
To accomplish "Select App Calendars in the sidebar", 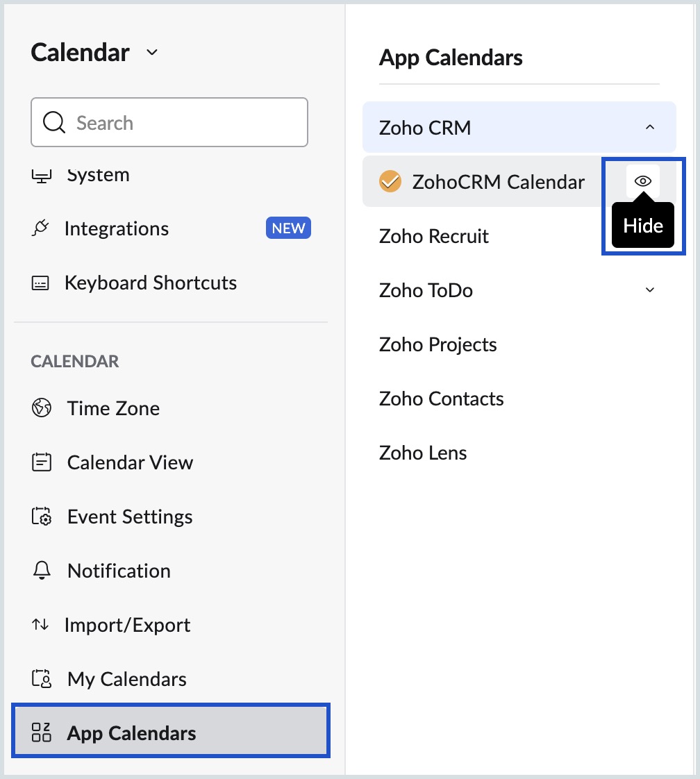I will point(131,732).
